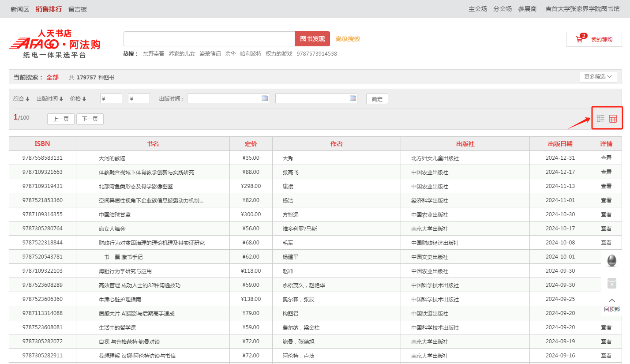Click book title 海胆行为学研究与应用
Image resolution: width=630 pixels, height=364 pixels.
[x=125, y=271]
